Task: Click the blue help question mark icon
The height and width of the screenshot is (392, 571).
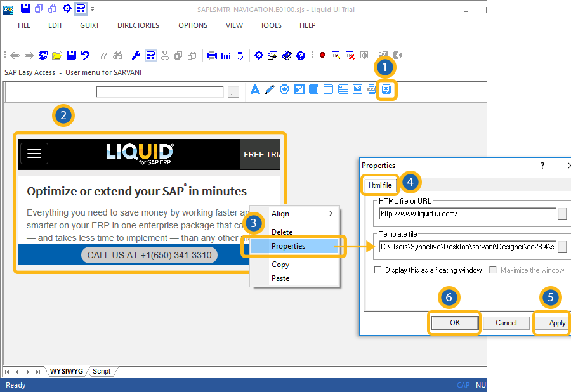Action: click(x=301, y=55)
